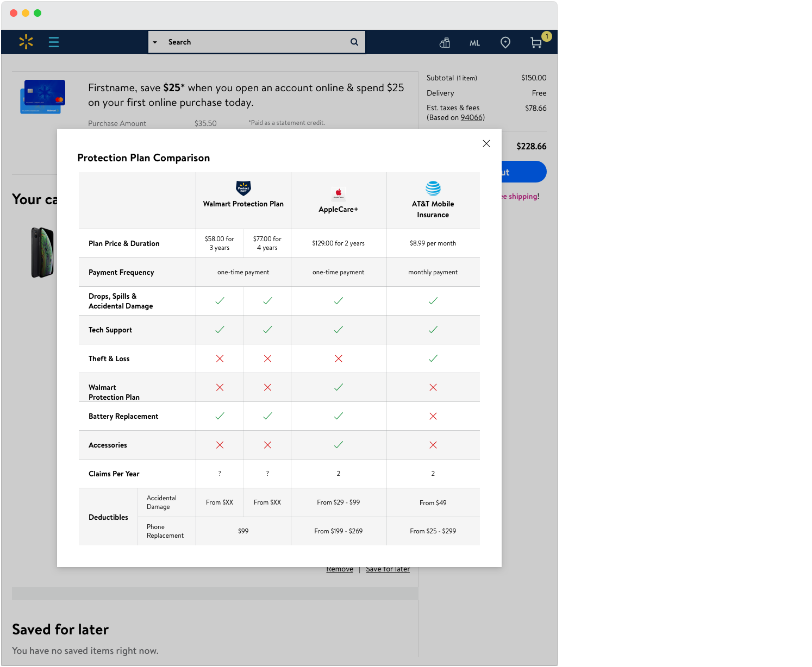
Task: Click the Walmart credit card image
Action: click(x=43, y=97)
